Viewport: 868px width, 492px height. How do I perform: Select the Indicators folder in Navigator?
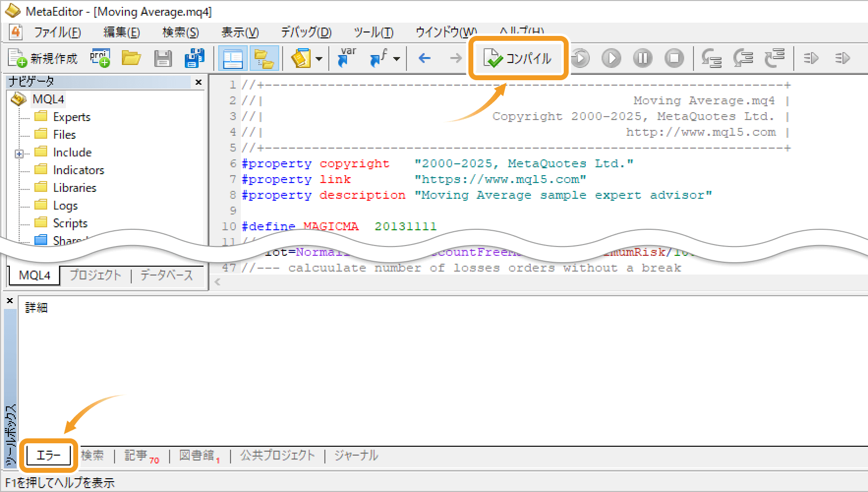(x=78, y=170)
